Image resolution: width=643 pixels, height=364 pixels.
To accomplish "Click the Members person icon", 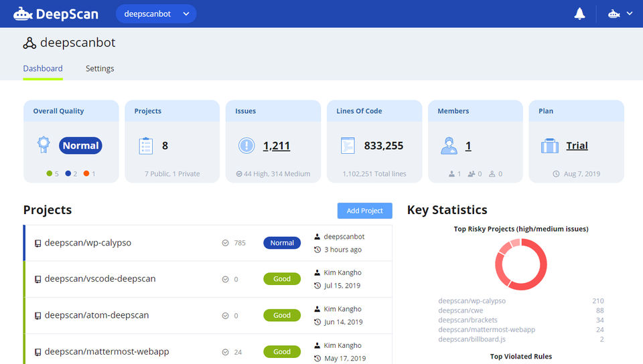I will click(449, 145).
